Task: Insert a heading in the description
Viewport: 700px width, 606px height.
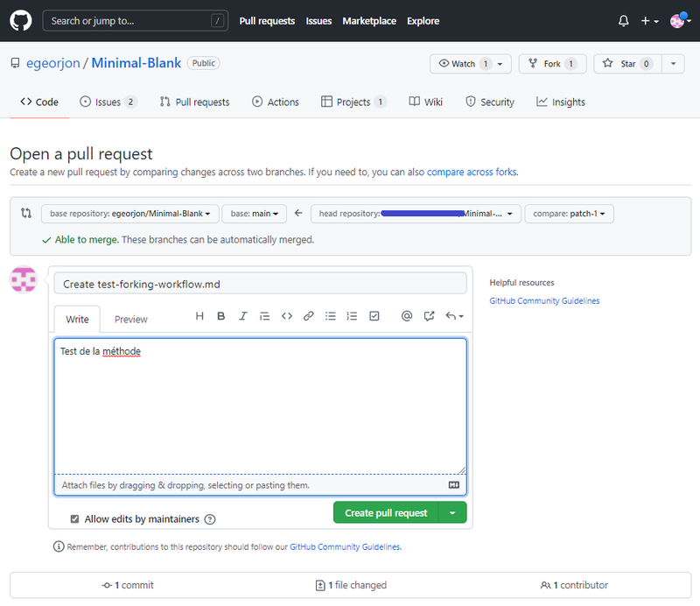Action: pos(199,316)
